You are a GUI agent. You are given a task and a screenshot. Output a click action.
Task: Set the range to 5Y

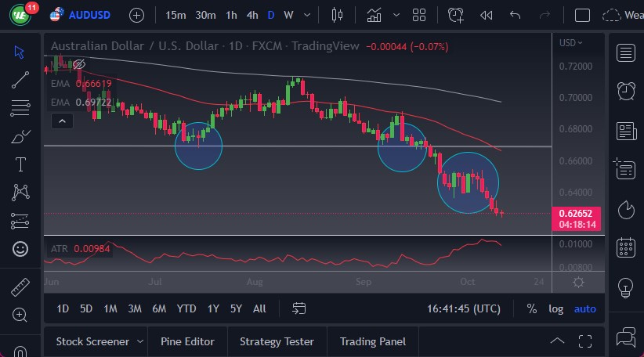point(236,308)
